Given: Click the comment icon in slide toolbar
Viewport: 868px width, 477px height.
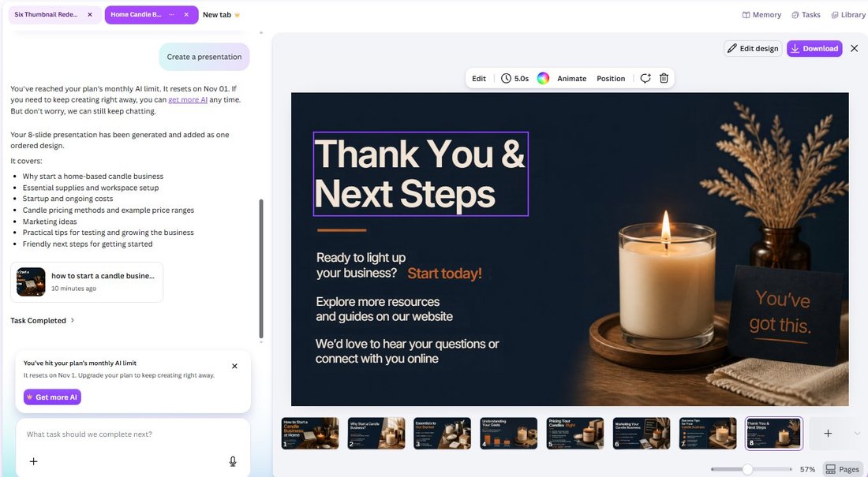Looking at the screenshot, I should tap(645, 79).
